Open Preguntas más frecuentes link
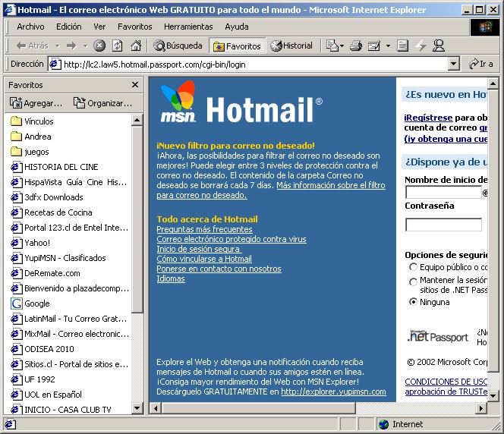Screen dimensions: 504x434 (x=204, y=229)
